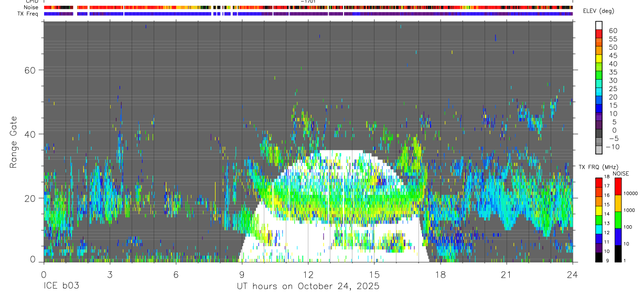Click the "55" label on ELEV colorbar

tap(613, 39)
